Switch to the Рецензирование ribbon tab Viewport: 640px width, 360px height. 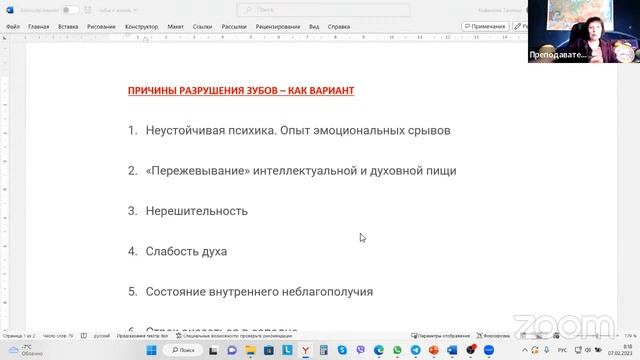coord(278,27)
